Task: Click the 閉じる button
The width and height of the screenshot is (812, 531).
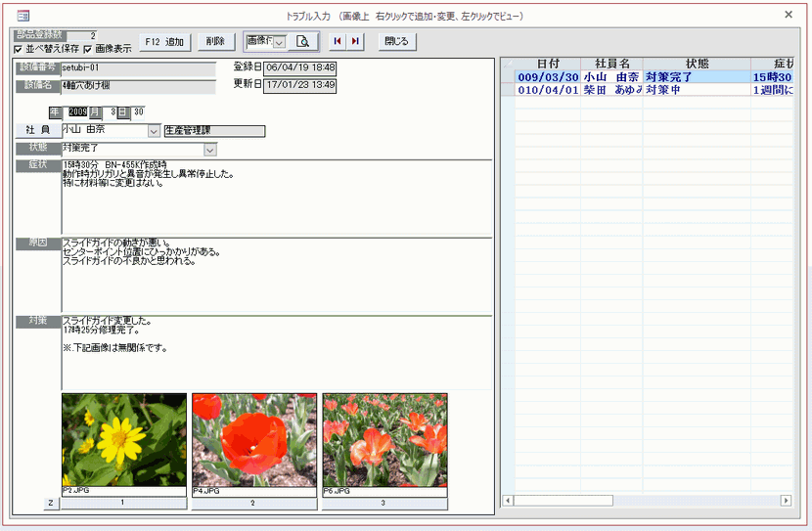Action: [x=396, y=41]
